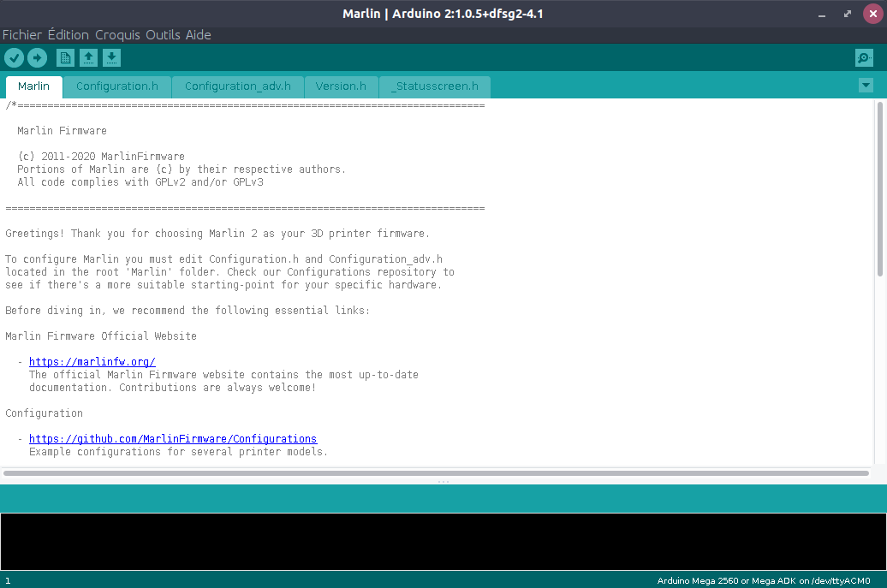Click the line number '1' in status bar
Screen dimensions: 887x588
coord(8,580)
